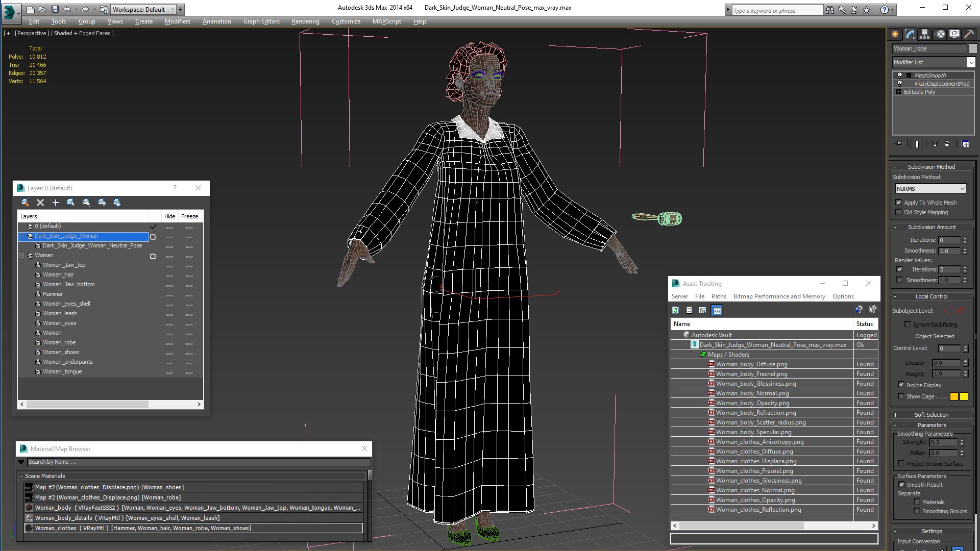Open the MAXScript menu
980x551 pixels.
[x=386, y=21]
